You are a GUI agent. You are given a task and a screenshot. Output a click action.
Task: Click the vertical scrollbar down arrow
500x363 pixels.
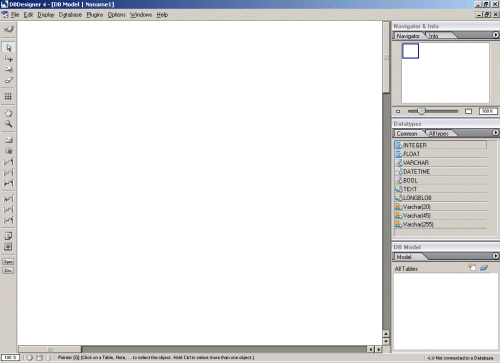tap(386, 341)
